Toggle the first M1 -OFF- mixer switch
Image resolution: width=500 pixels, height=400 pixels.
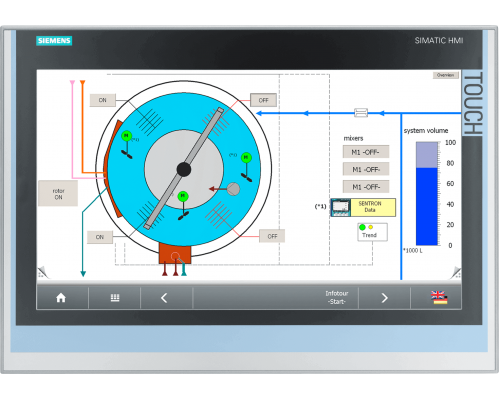366,152
